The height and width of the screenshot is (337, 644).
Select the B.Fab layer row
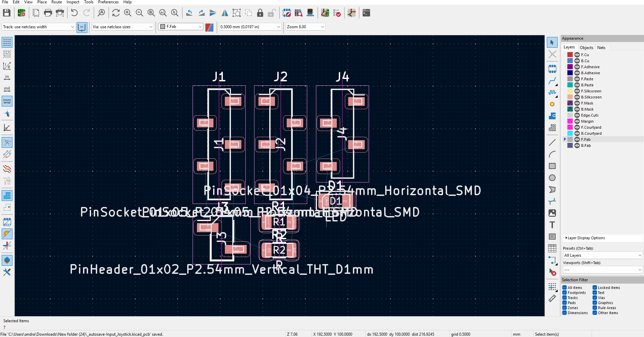[x=603, y=145]
